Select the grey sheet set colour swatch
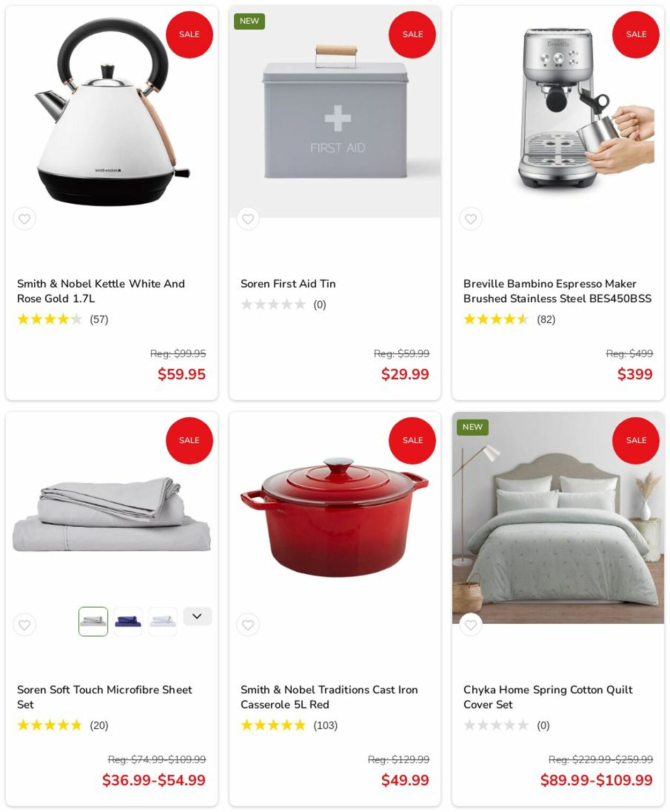 pyautogui.click(x=93, y=622)
